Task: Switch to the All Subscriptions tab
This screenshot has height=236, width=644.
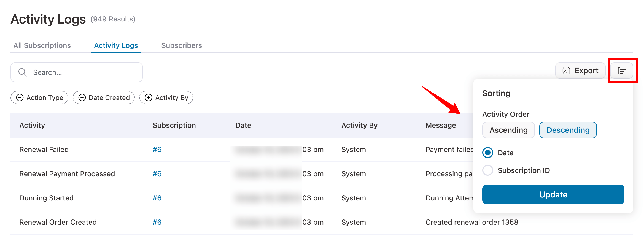Action: click(42, 45)
